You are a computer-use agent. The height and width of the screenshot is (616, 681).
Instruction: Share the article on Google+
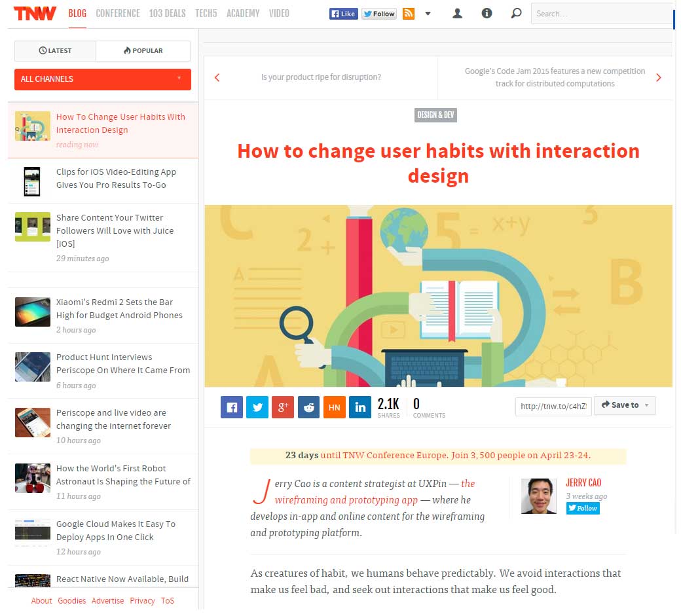click(282, 407)
